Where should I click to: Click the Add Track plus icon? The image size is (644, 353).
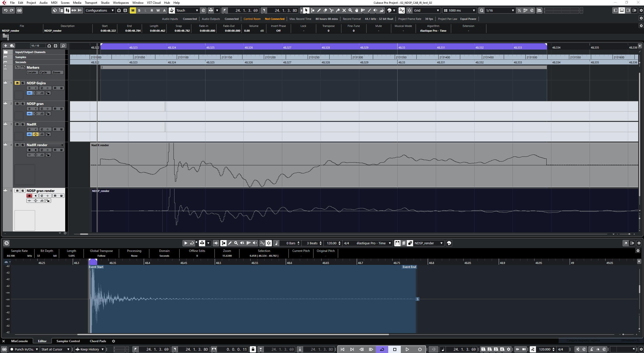tap(6, 46)
